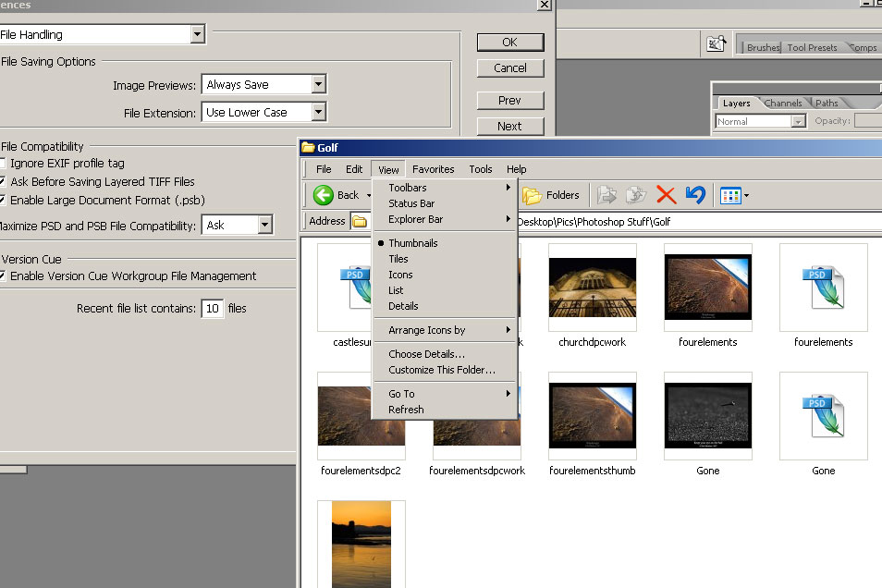
Task: Open the Folders pane in Explorer
Action: [552, 195]
